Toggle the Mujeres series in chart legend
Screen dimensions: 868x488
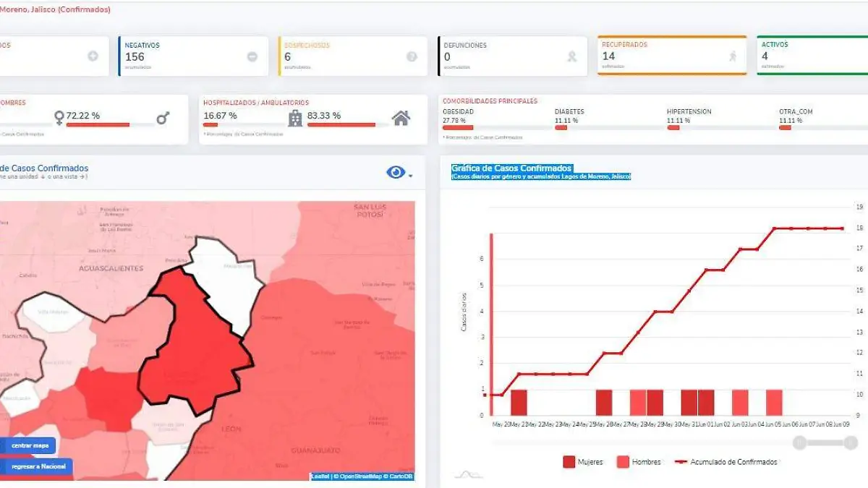[x=583, y=462]
